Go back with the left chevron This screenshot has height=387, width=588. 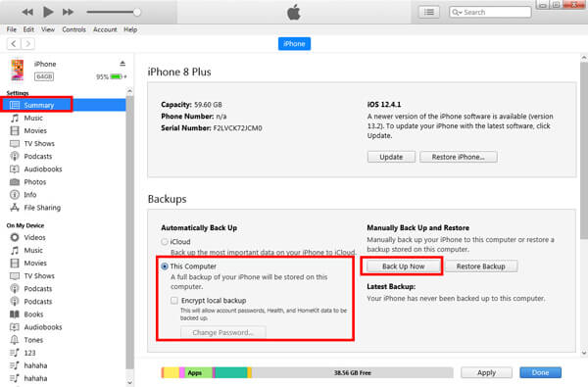[x=14, y=44]
